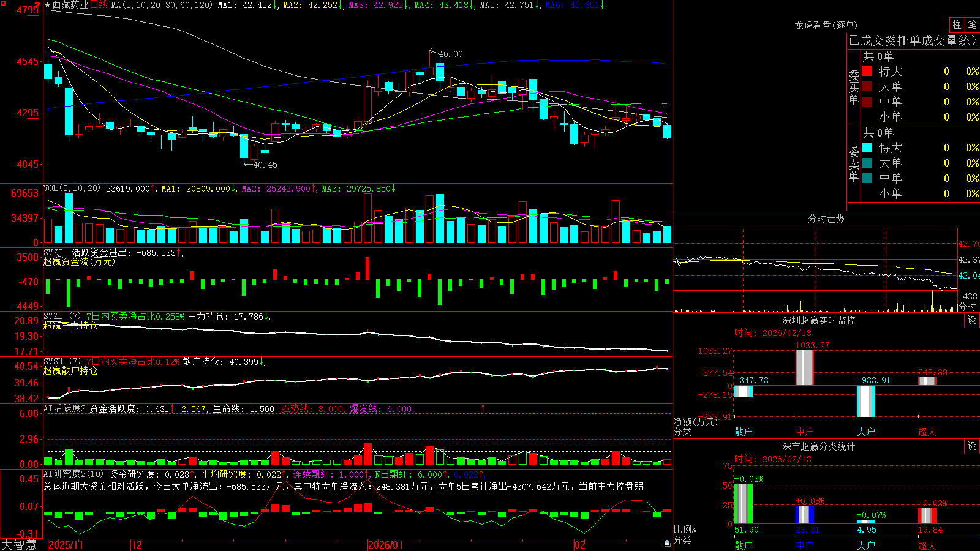Click the green 51.90 散户 bar in 分类统计
Image resolution: width=980 pixels, height=551 pixels.
[x=744, y=504]
